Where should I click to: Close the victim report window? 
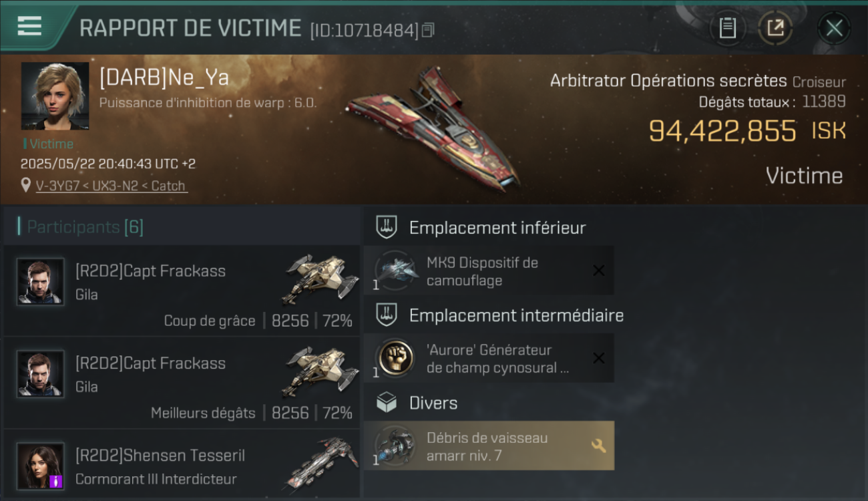pyautogui.click(x=834, y=28)
